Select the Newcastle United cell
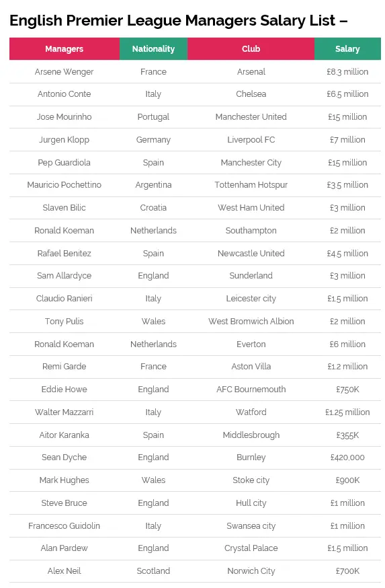The image size is (385, 588). (x=251, y=254)
